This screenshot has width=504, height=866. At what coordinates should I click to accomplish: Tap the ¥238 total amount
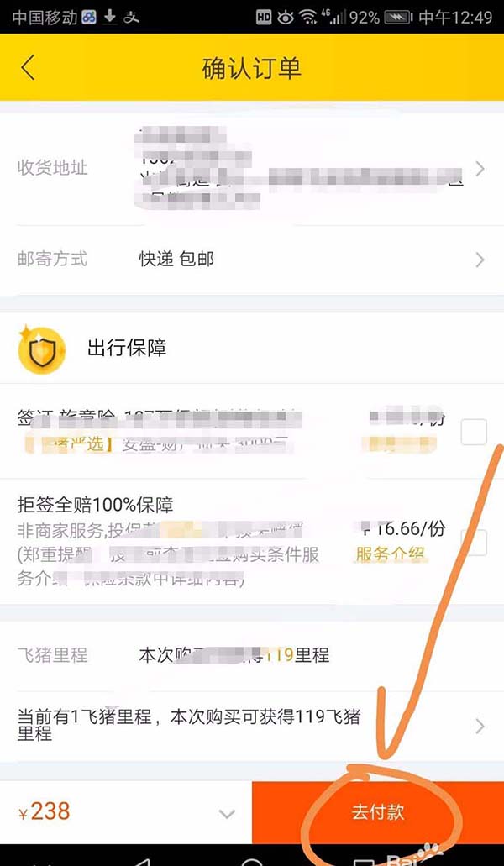(x=45, y=811)
